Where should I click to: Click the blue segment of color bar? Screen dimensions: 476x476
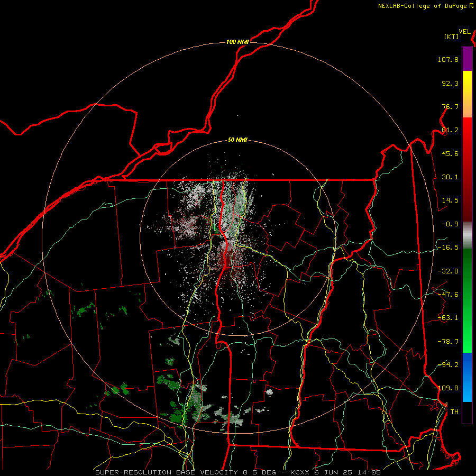click(467, 377)
